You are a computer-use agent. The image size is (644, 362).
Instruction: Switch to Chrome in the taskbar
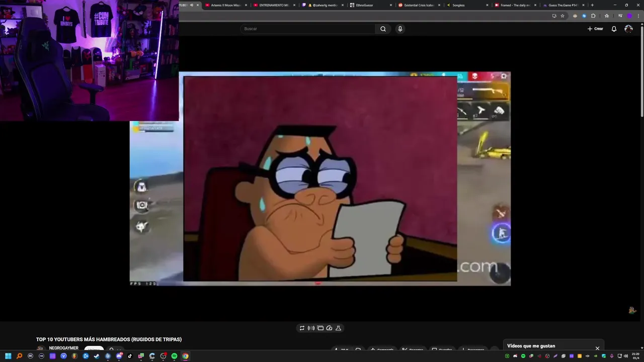coord(185,356)
